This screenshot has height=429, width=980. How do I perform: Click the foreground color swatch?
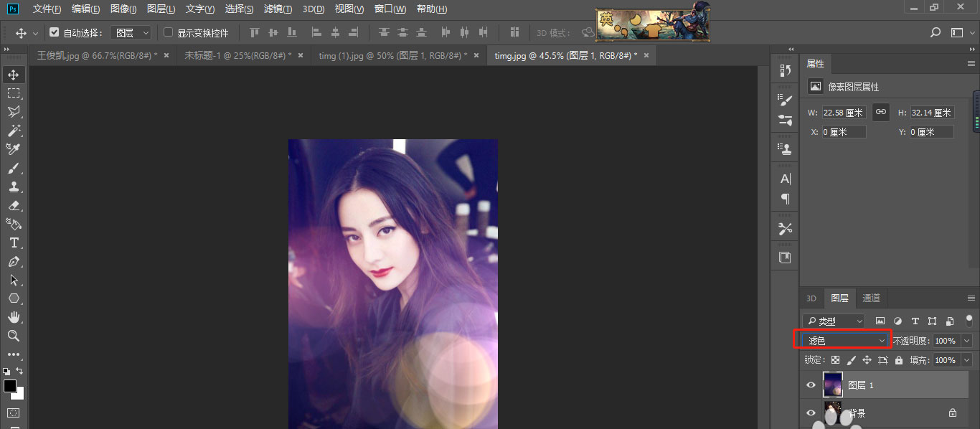(10, 386)
